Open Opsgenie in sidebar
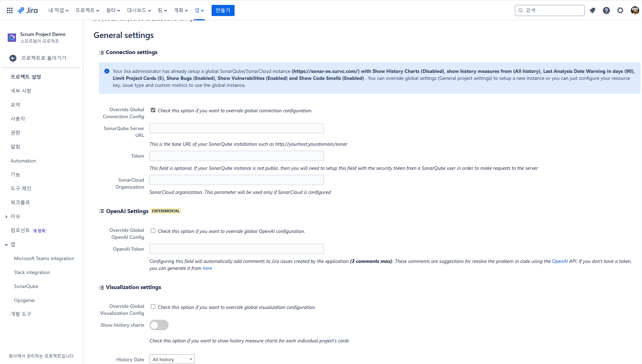This screenshot has height=364, width=642. point(24,300)
